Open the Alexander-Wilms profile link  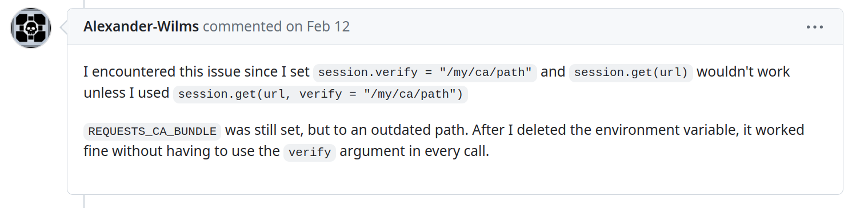point(141,26)
